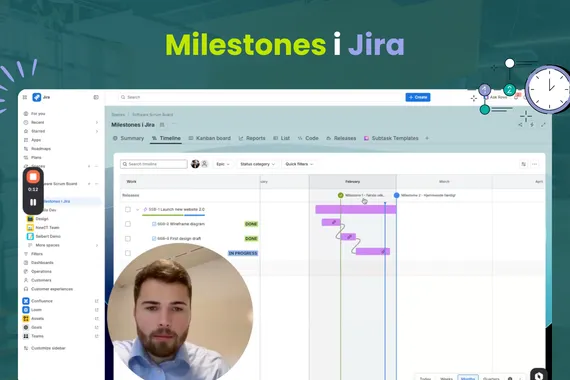Enter full screen with expand icon

pyautogui.click(x=543, y=125)
